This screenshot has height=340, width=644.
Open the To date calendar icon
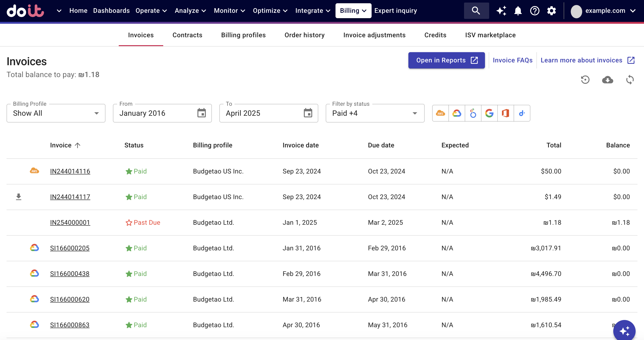click(x=308, y=113)
